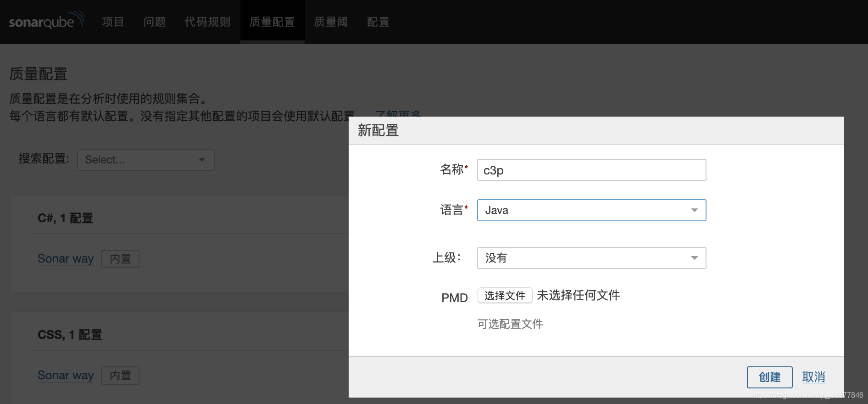This screenshot has height=404, width=868.
Task: Click the 可选配置文件 hint text
Action: tap(510, 324)
